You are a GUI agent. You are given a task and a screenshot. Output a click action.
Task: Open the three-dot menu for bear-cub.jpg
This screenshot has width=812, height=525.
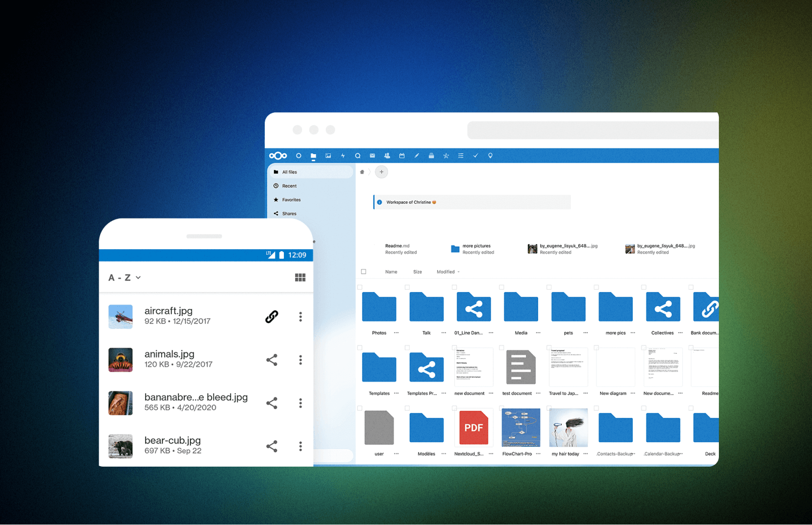[x=301, y=446]
